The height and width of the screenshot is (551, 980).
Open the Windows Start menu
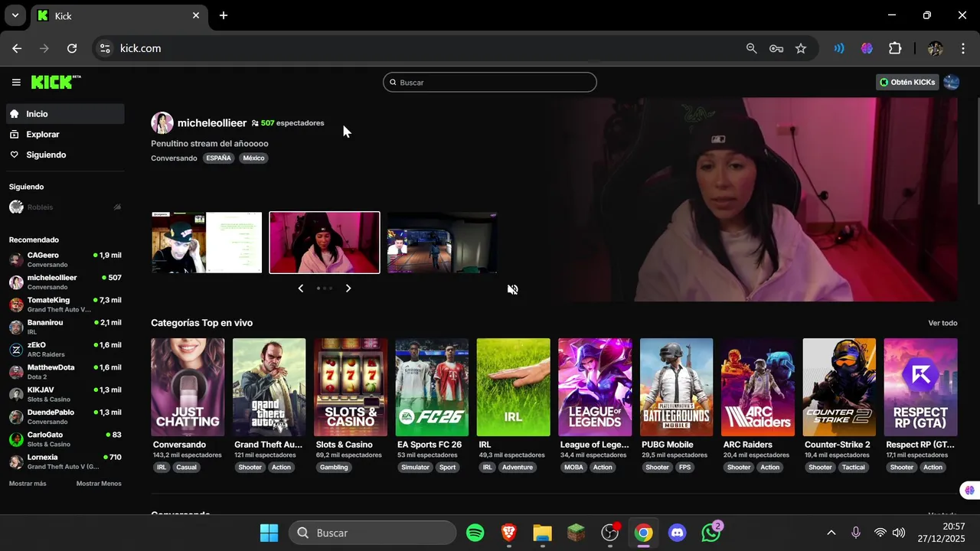point(269,533)
